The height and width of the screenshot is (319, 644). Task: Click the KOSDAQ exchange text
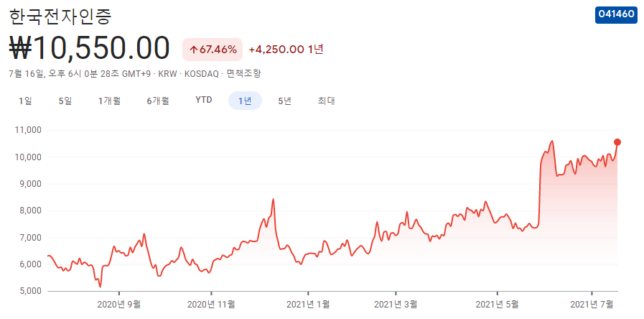tap(202, 74)
